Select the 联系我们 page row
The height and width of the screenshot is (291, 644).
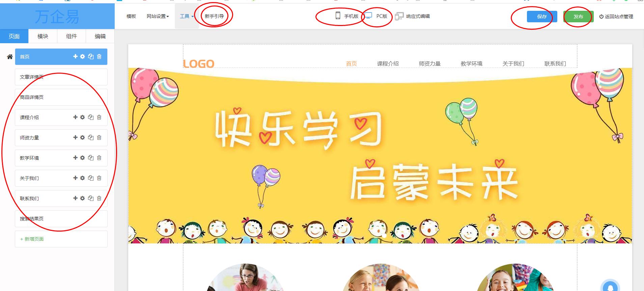(x=61, y=199)
